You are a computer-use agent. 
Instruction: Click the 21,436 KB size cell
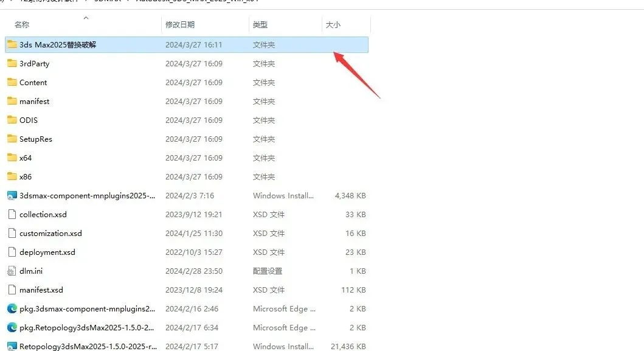[x=348, y=347]
